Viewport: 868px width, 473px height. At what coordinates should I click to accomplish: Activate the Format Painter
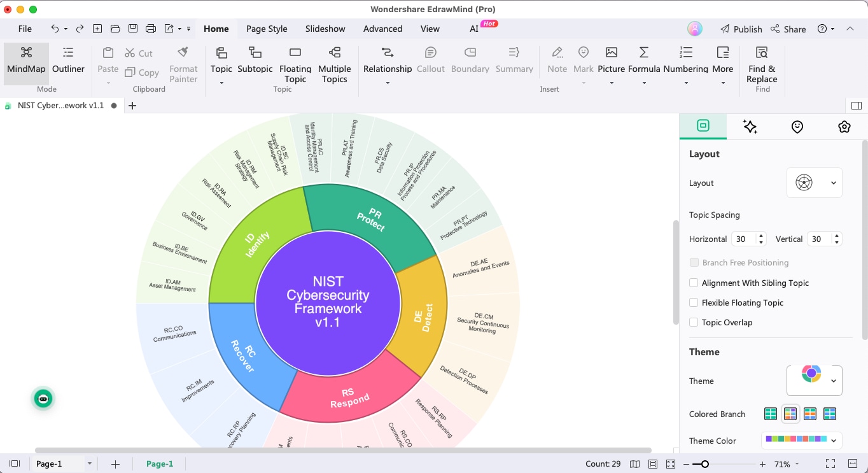[183, 64]
